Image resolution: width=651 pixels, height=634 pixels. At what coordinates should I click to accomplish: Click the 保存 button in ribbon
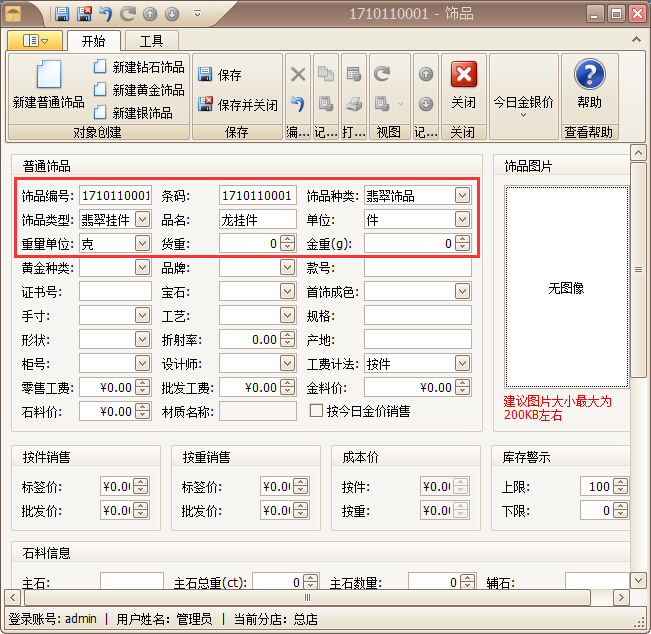pos(220,75)
